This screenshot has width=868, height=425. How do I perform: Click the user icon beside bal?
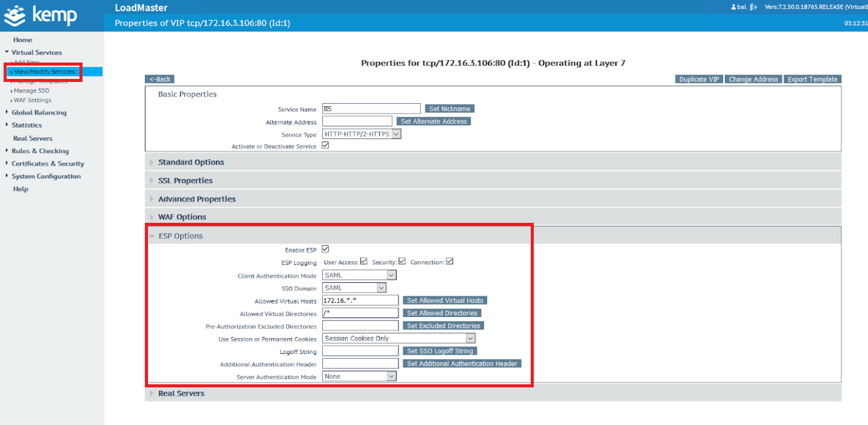(733, 7)
